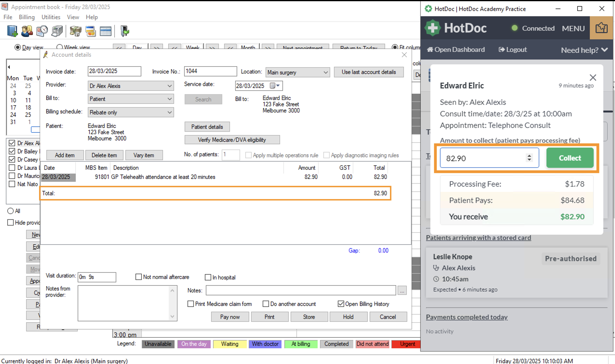Click the Invoice No. field

click(210, 71)
